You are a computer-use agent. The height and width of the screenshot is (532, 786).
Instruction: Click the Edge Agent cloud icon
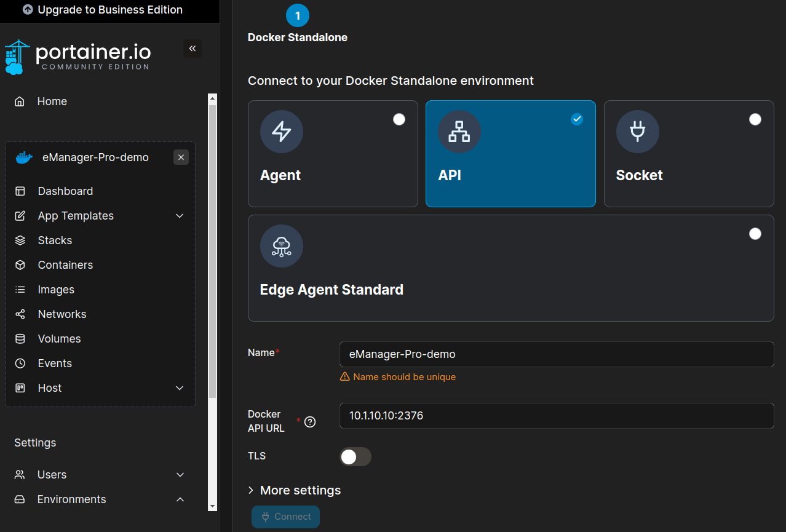[281, 246]
